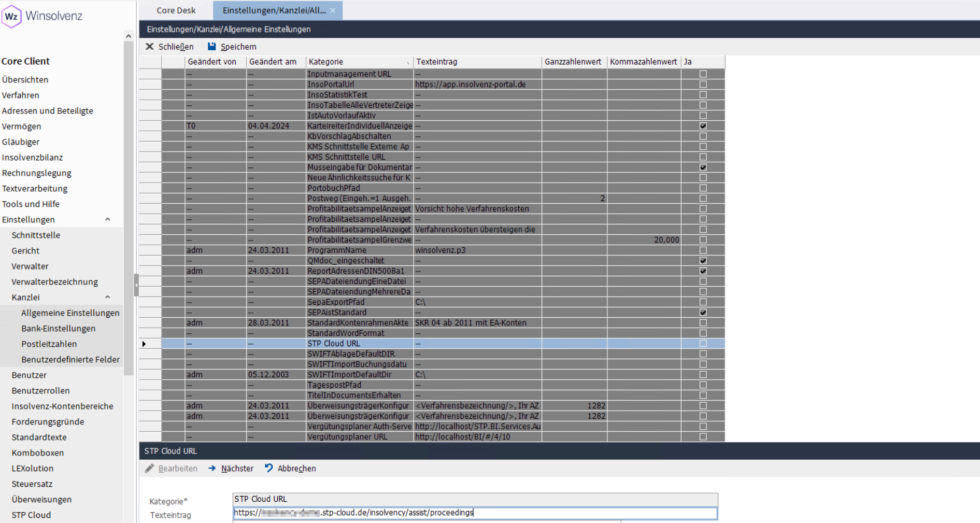Screen dimensions: 980x523
Task: Open Bank-Einstellungen
Action: click(x=59, y=329)
